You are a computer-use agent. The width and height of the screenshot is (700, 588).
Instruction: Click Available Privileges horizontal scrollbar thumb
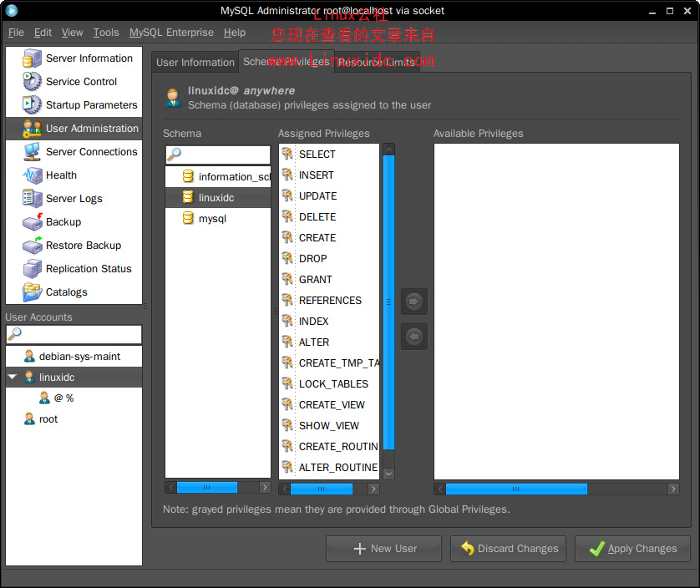point(516,489)
